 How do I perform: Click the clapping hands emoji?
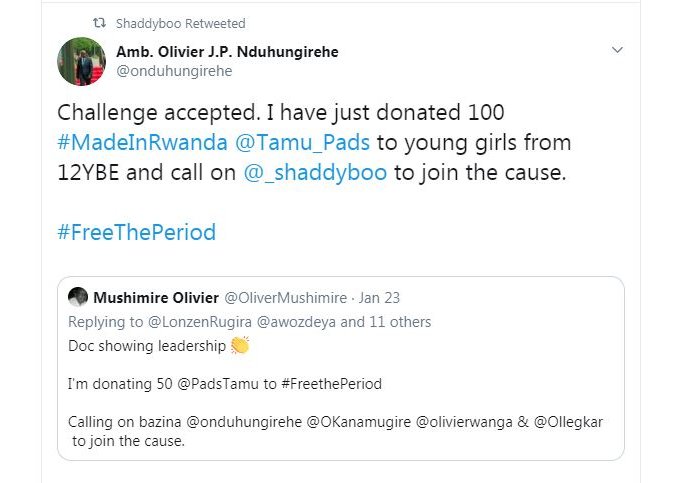pyautogui.click(x=239, y=346)
